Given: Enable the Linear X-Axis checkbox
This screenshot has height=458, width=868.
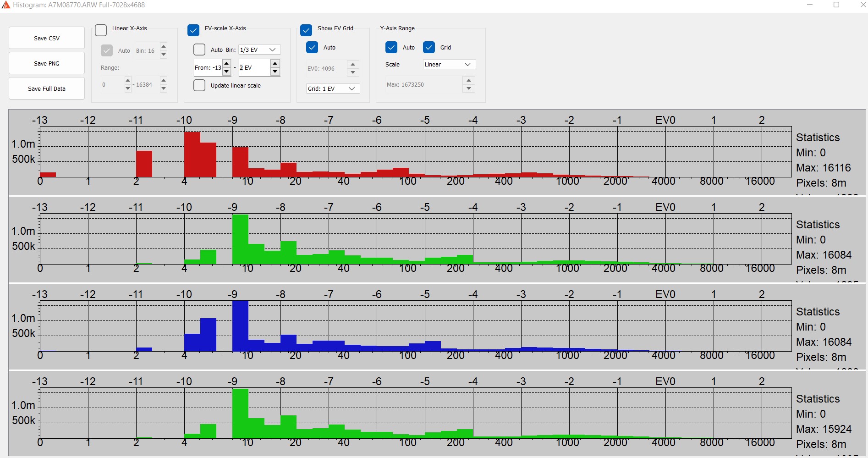Looking at the screenshot, I should pyautogui.click(x=101, y=30).
